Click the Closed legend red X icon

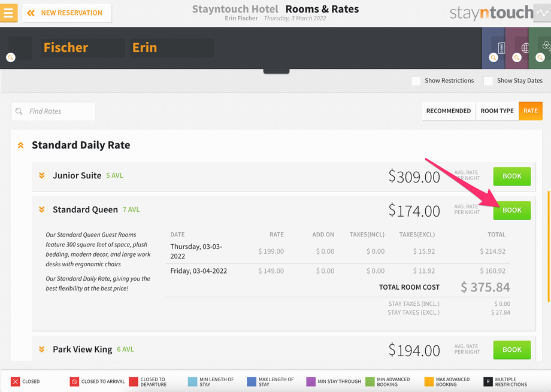(16, 381)
